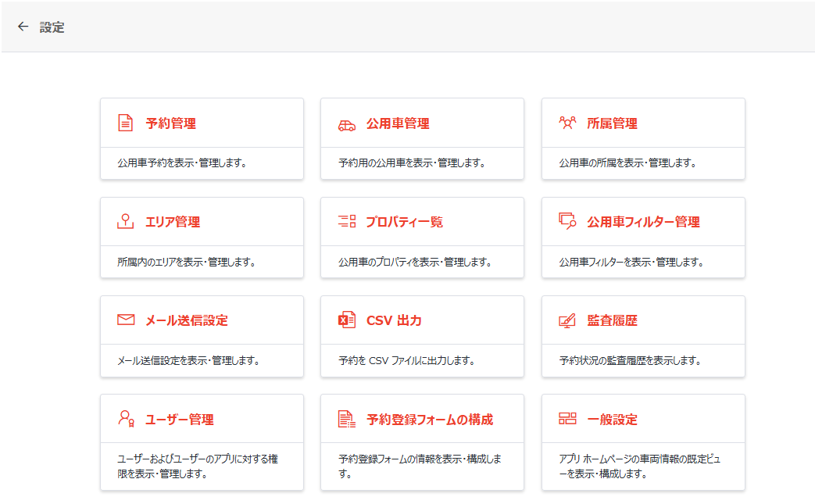Click description 予約を CSV ファイルに出力します。
This screenshot has width=815, height=504.
tap(406, 360)
